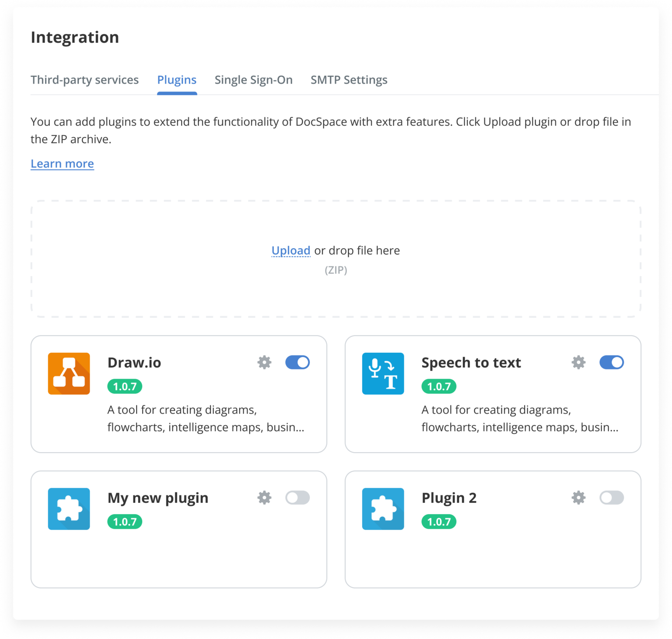This screenshot has height=639, width=672.
Task: Disable the Draw.io plugin toggle
Action: 297,362
